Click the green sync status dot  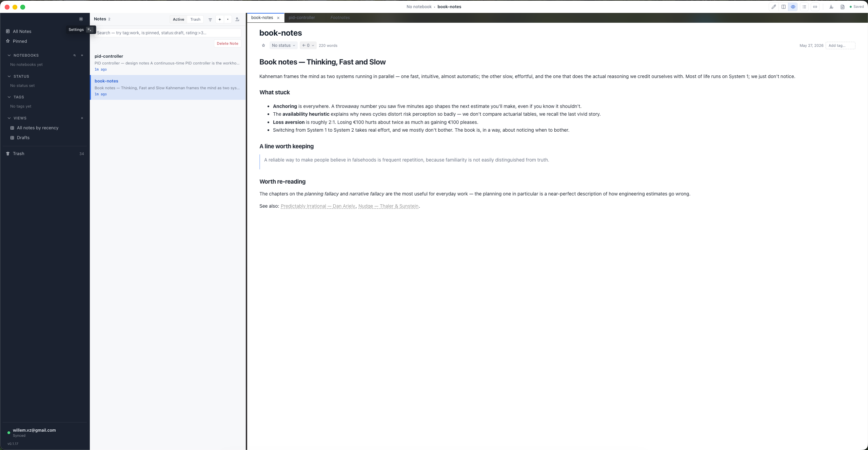click(9, 433)
